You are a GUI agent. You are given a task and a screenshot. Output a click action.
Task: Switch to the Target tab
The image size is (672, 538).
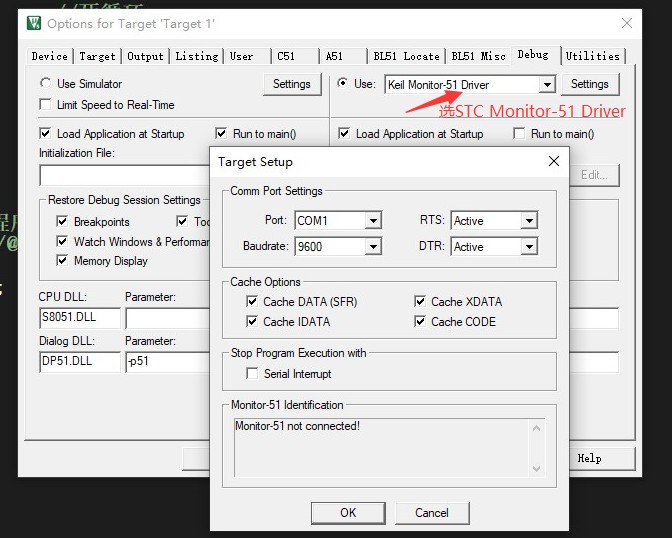pyautogui.click(x=97, y=56)
